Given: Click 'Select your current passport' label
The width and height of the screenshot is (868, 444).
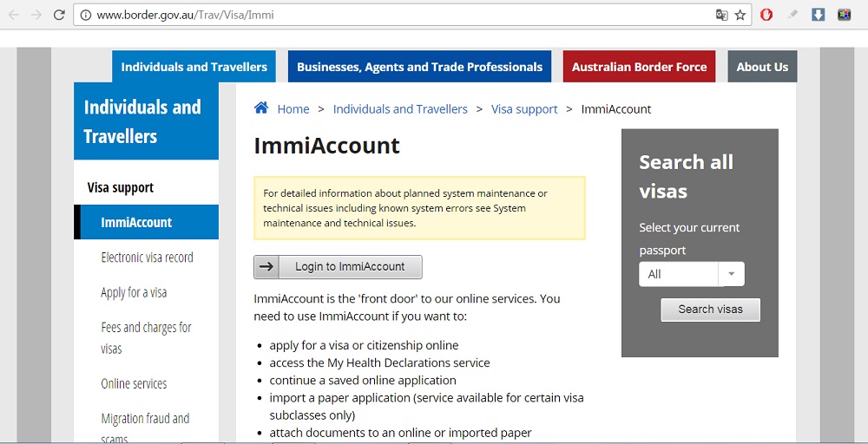Looking at the screenshot, I should 690,238.
